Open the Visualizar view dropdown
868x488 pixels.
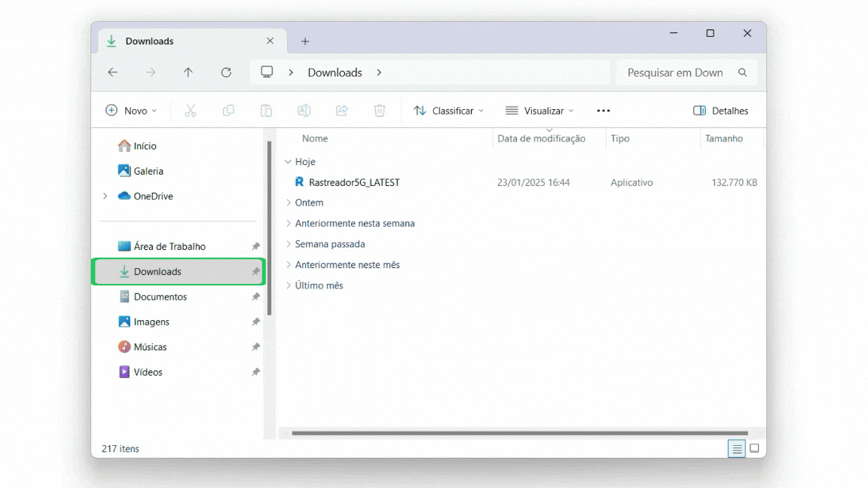(x=539, y=111)
